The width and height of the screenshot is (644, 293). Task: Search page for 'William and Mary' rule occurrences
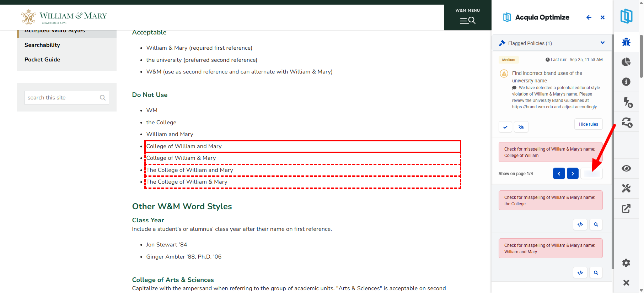596,273
